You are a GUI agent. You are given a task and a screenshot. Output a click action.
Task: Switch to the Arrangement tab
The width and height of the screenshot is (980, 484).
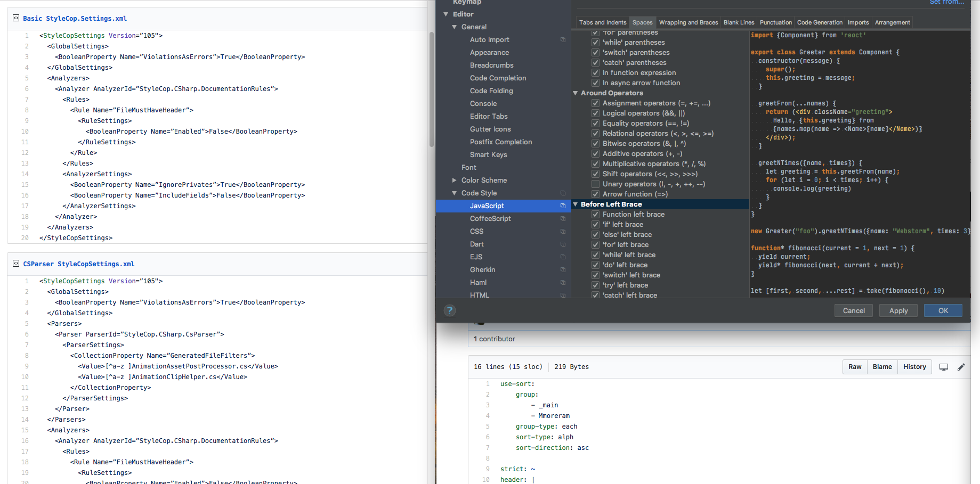892,22
